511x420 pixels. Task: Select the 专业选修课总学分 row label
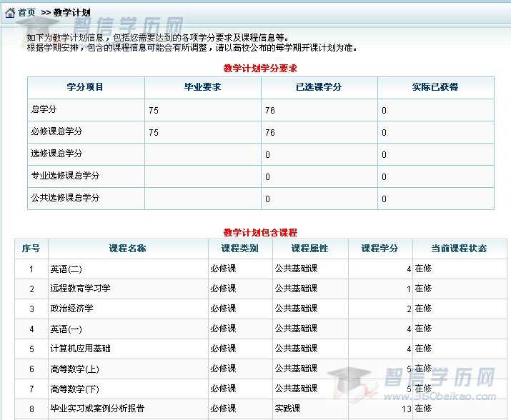pos(65,176)
